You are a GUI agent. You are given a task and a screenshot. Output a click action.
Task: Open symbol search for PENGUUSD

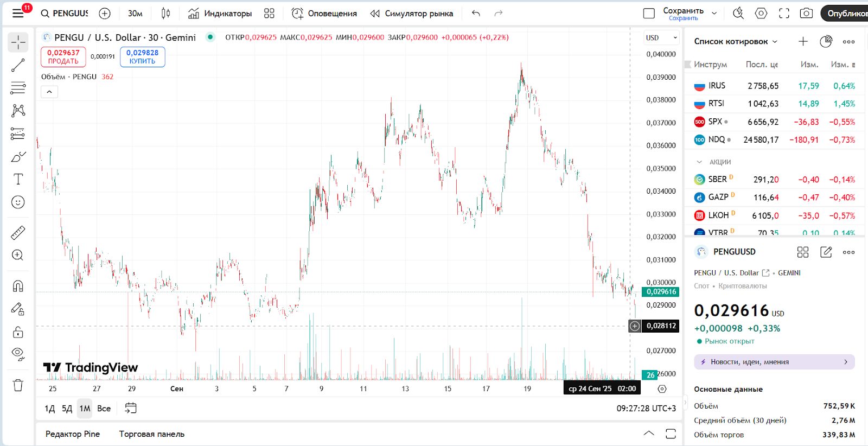tap(65, 13)
